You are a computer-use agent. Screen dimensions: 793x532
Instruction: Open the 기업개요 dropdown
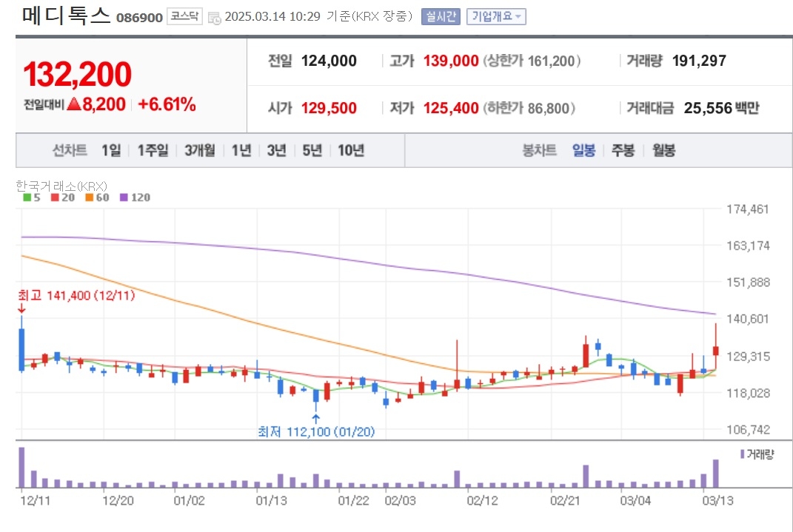(x=496, y=17)
